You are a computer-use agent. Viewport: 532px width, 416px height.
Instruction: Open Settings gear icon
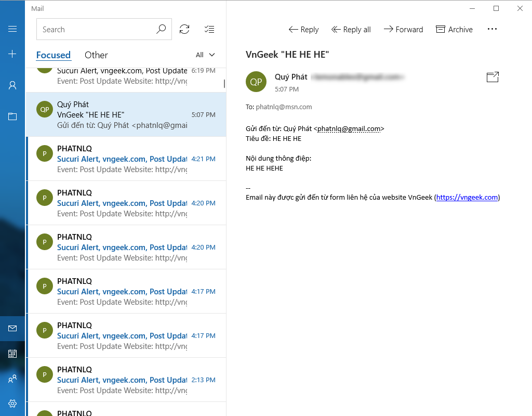click(x=12, y=404)
